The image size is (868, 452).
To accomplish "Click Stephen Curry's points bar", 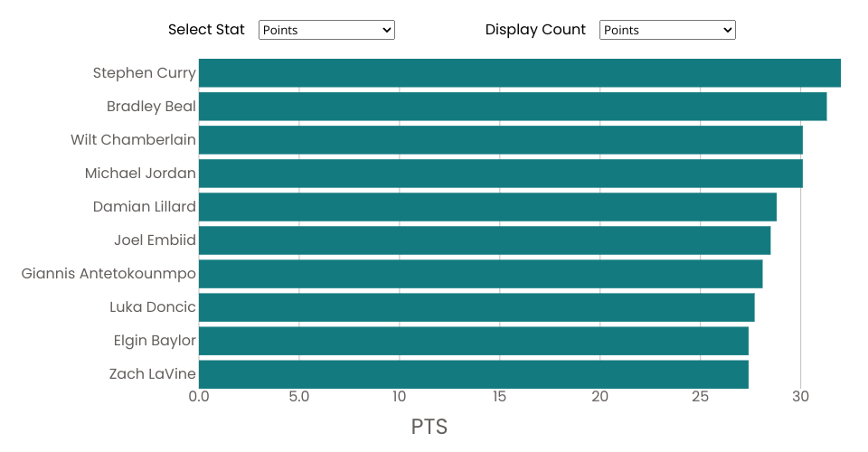I will 519,73.
